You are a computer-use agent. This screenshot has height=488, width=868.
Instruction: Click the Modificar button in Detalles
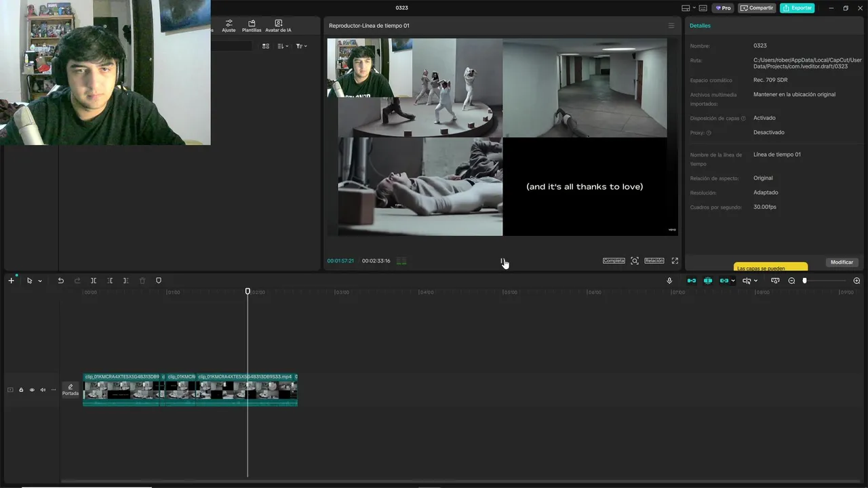click(842, 262)
